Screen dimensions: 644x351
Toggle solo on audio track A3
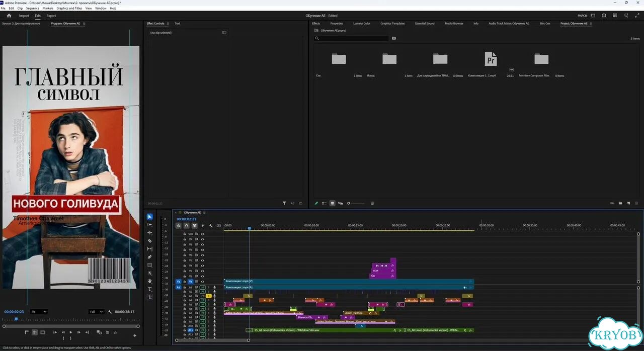(x=209, y=296)
